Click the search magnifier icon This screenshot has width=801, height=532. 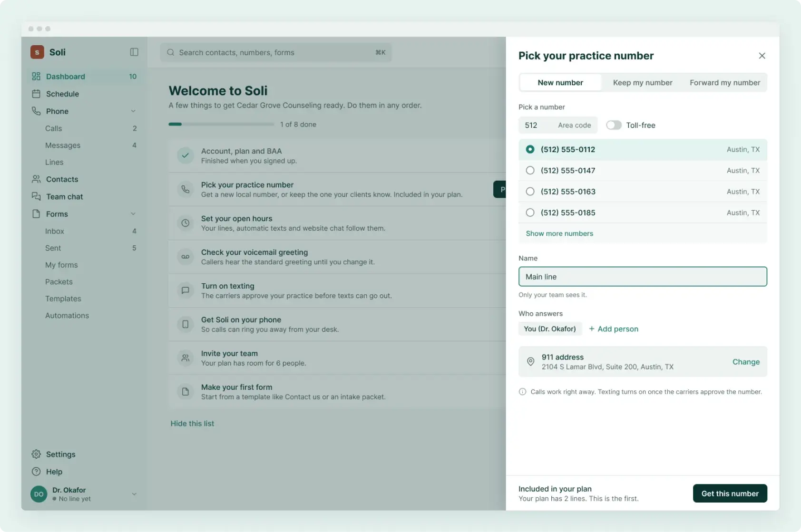(x=170, y=52)
